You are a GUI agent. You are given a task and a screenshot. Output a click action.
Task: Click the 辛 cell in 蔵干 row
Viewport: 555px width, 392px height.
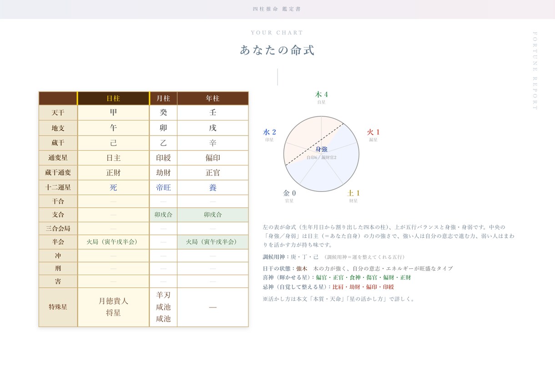pyautogui.click(x=212, y=143)
